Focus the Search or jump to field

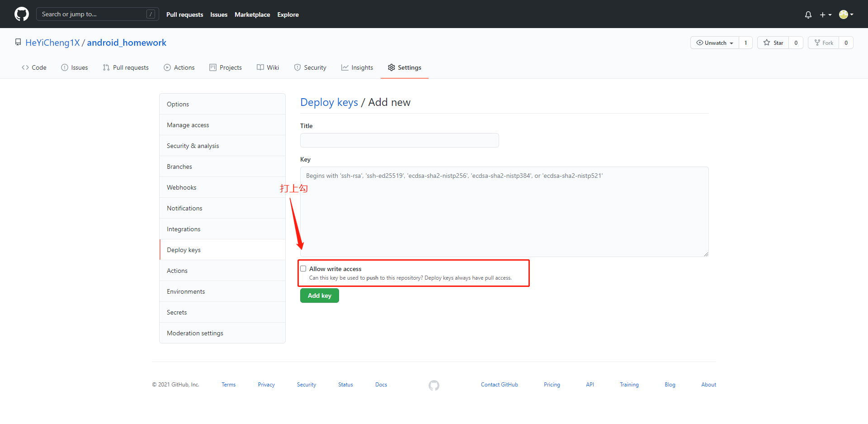[x=98, y=14]
